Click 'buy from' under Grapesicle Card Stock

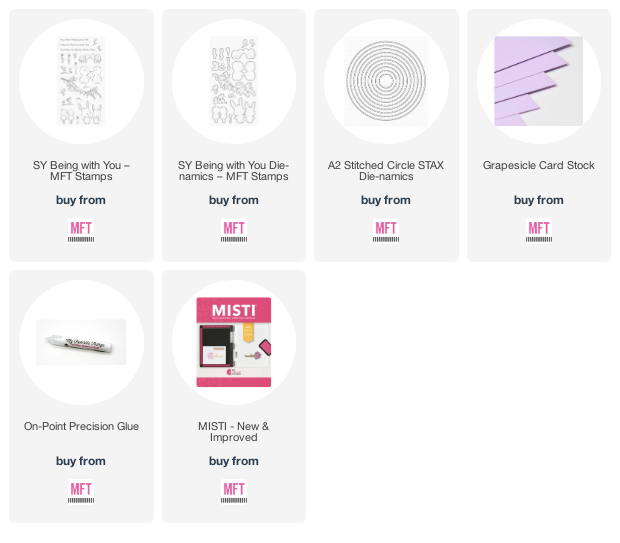(x=539, y=200)
